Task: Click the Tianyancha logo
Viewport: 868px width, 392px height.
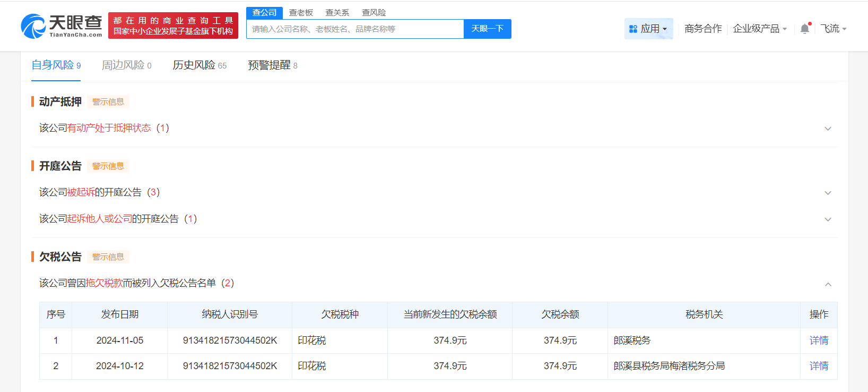Action: [x=62, y=26]
